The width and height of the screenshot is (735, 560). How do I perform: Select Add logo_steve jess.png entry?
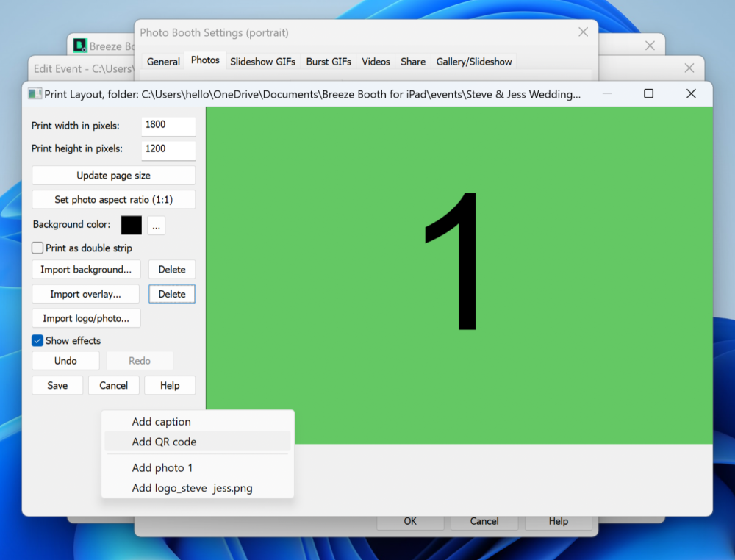(197, 488)
